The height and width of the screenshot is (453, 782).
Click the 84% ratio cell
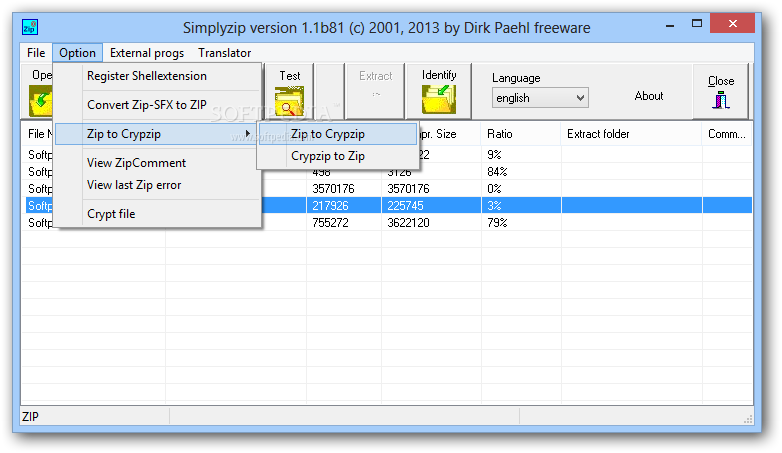tap(497, 172)
